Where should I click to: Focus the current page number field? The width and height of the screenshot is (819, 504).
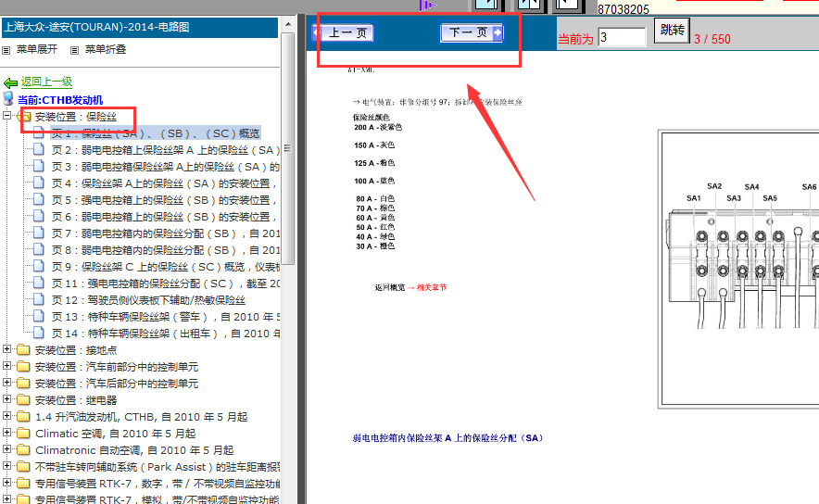click(x=622, y=38)
